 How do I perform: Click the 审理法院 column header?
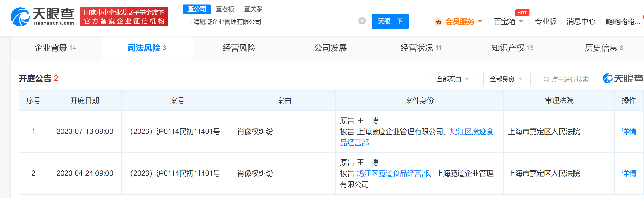click(559, 100)
